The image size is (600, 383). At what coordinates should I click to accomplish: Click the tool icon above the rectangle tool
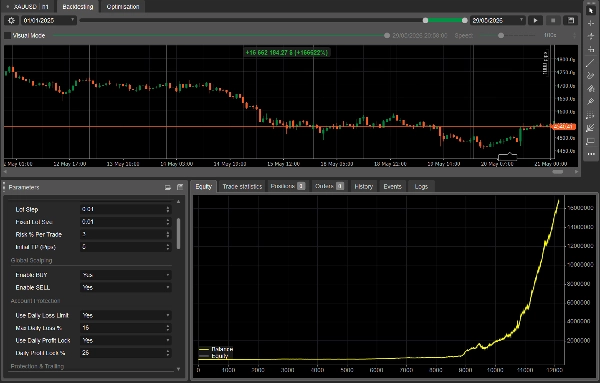(x=591, y=128)
